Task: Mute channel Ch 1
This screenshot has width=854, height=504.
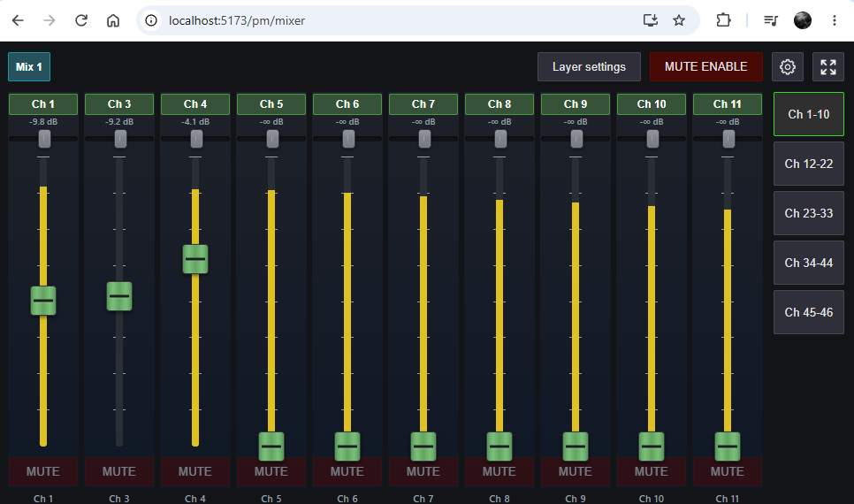Action: pyautogui.click(x=43, y=471)
